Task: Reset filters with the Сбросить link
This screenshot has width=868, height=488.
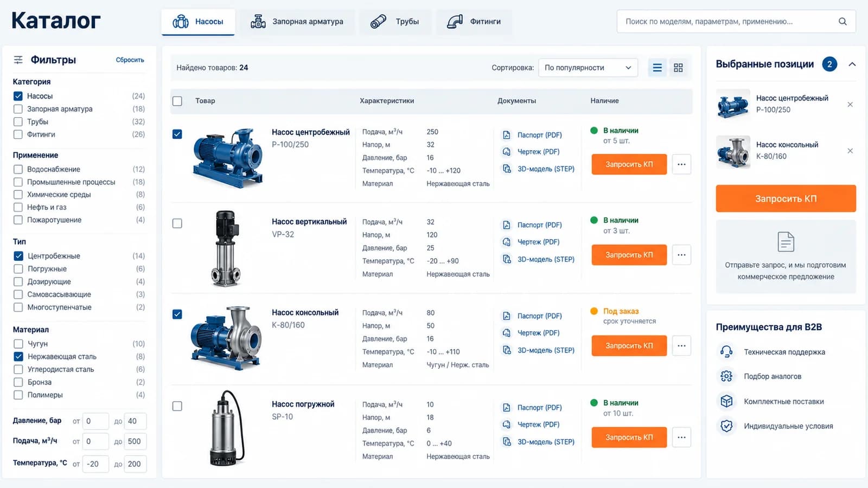Action: [x=130, y=60]
